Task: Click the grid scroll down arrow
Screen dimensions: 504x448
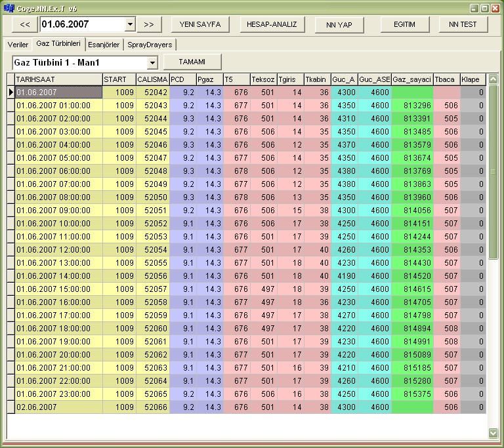Action: pyautogui.click(x=493, y=433)
